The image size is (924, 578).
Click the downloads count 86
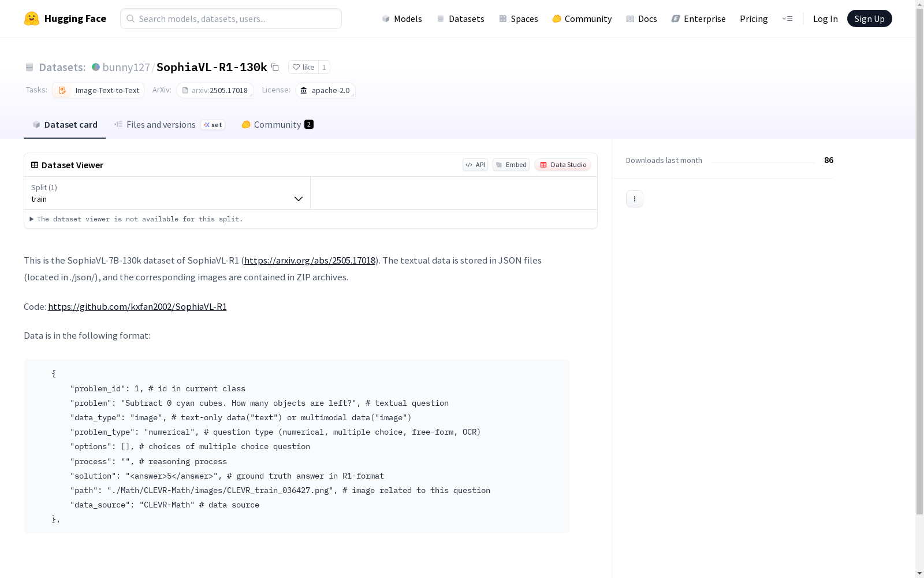point(829,160)
